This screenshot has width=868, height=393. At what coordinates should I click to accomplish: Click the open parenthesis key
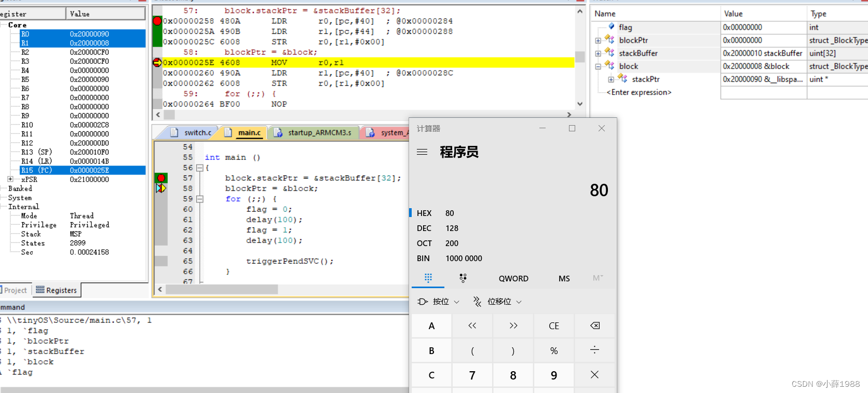coord(472,350)
